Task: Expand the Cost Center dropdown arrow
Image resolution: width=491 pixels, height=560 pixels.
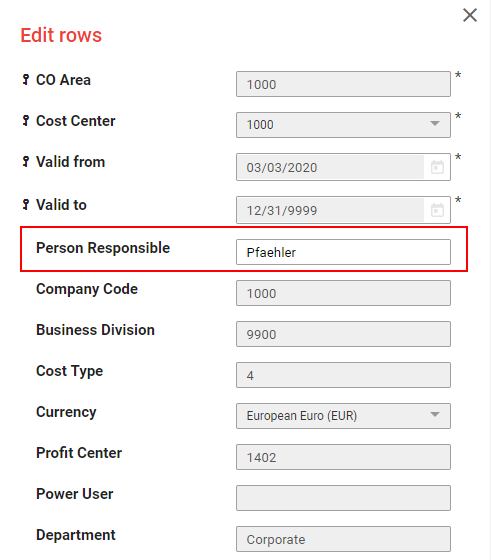Action: point(435,124)
